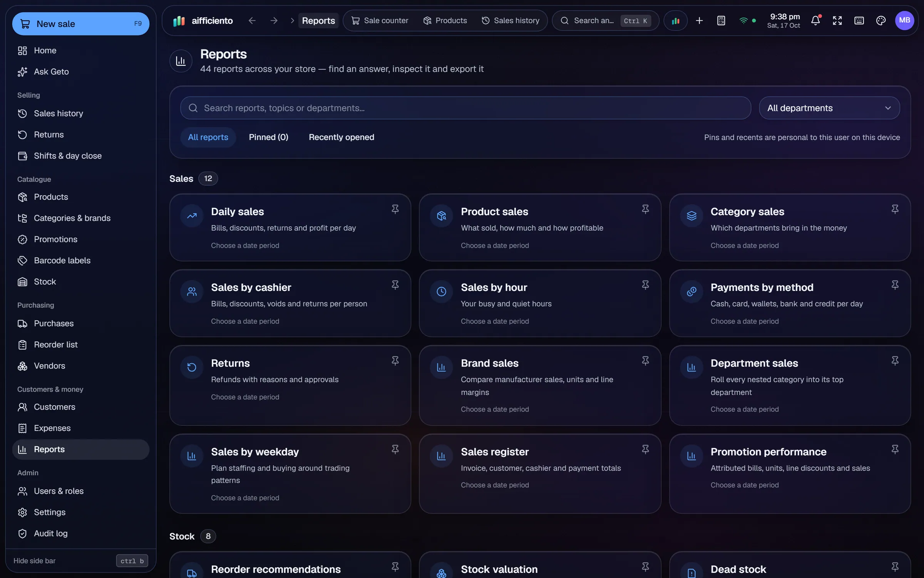Open Categories & brands page
Screen dimensions: 924x578
point(81,218)
